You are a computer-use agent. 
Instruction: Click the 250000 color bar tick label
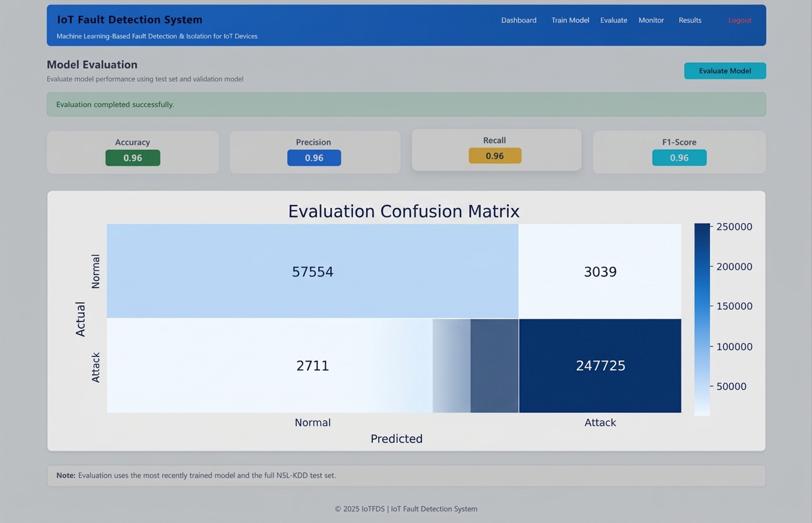(734, 227)
